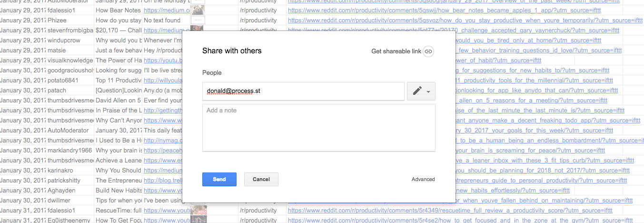Image resolution: width=644 pixels, height=223 pixels.
Task: Select the cell 'Top 11 Productiv' title
Action: tap(118, 80)
